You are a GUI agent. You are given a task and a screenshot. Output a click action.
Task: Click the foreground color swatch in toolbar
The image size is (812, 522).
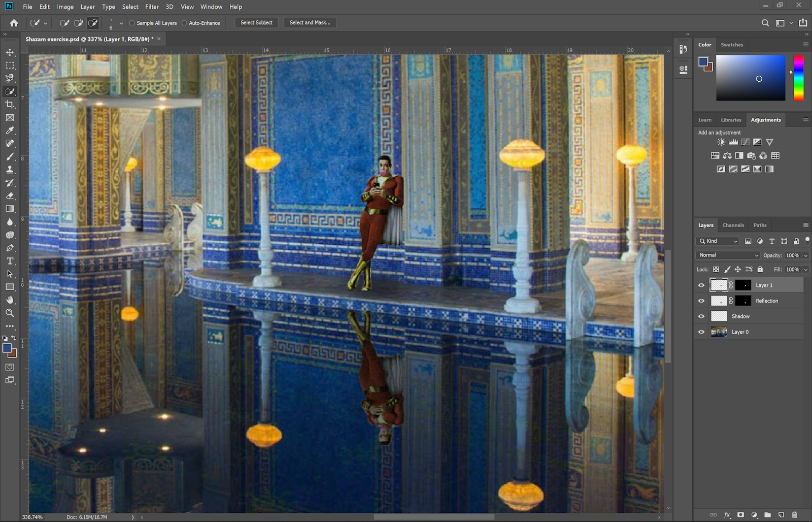[x=7, y=348]
